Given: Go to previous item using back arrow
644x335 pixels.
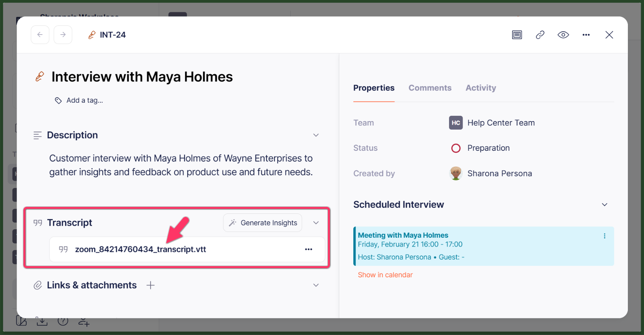Looking at the screenshot, I should 40,35.
